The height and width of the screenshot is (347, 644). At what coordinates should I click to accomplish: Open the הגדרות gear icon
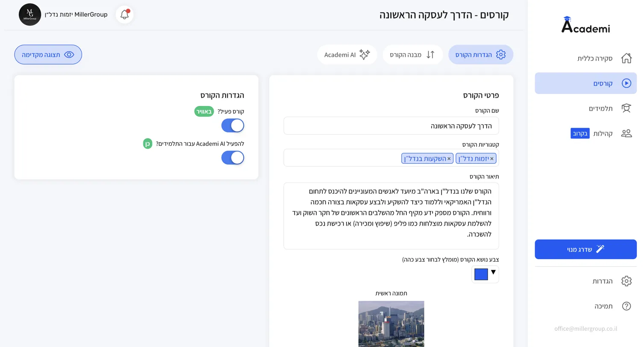626,281
